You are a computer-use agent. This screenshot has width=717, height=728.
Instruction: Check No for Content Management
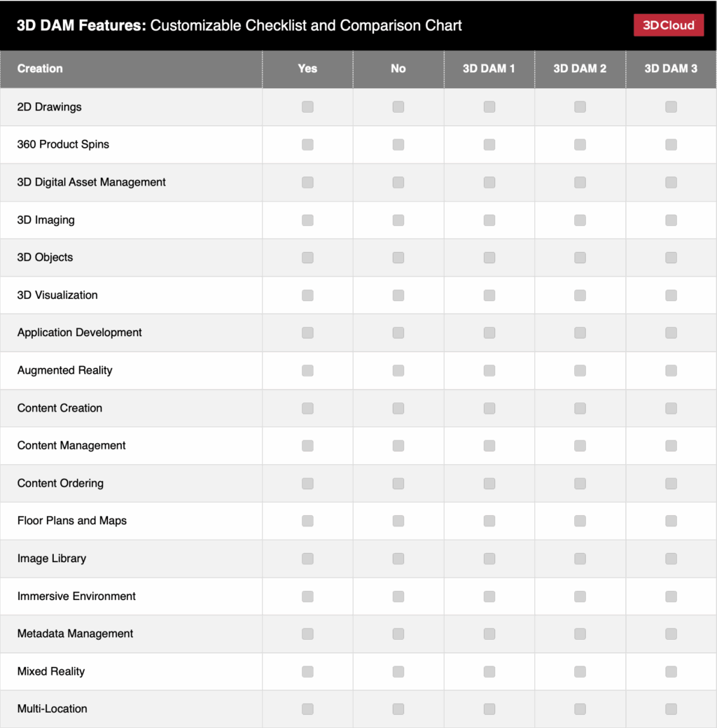point(398,446)
